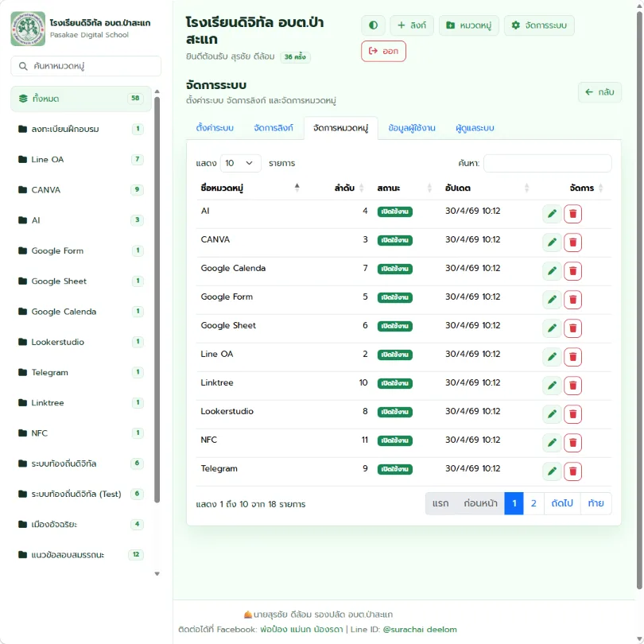The width and height of the screenshot is (644, 644).
Task: Open the entries-per-page dropdown showing 10
Action: (240, 164)
